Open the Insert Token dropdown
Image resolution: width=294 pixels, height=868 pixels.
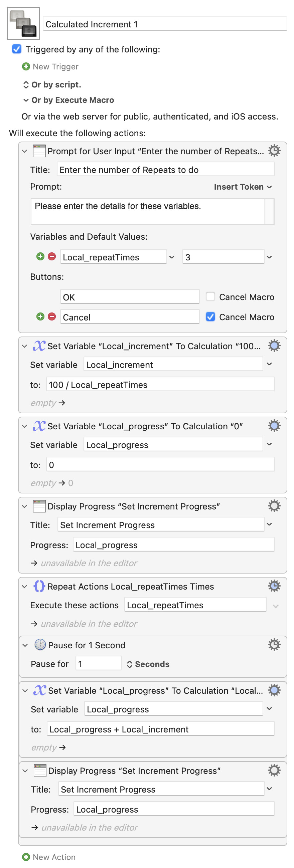point(243,187)
